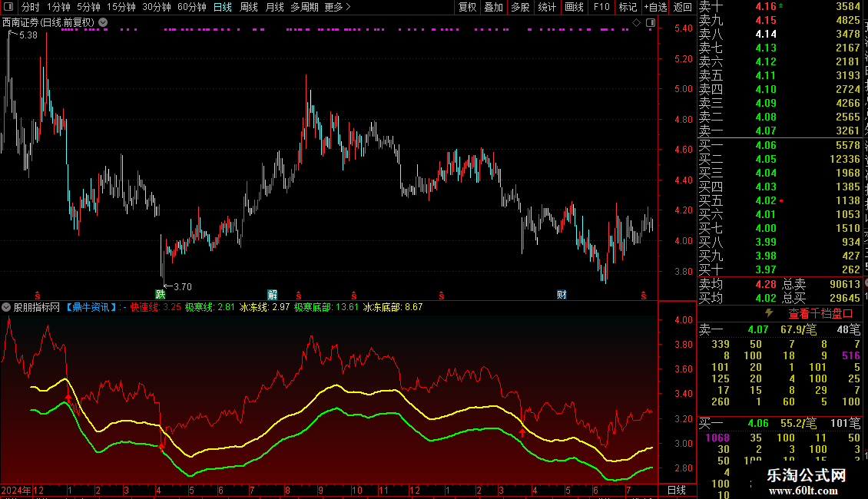Image resolution: width=868 pixels, height=499 pixels.
Task: Click 复权 toolbar button
Action: tap(467, 7)
